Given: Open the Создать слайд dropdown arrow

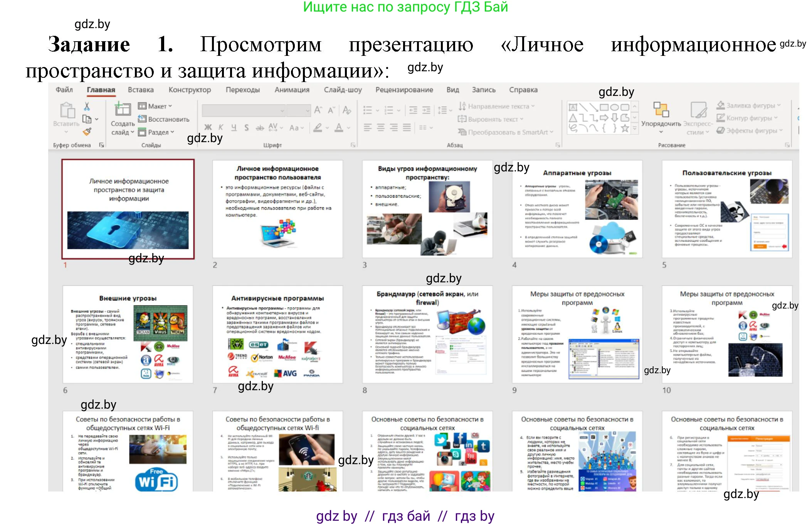Looking at the screenshot, I should click(x=132, y=133).
